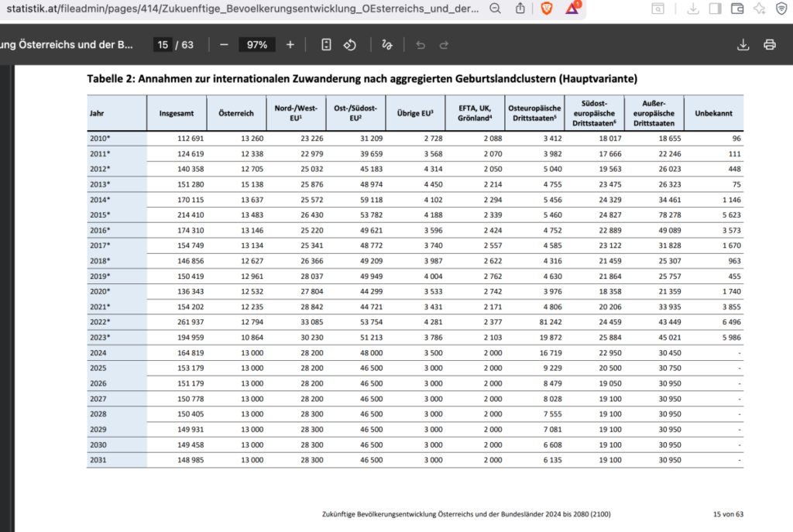Click the PDF zoom in plus button
793x532 pixels.
coord(290,45)
